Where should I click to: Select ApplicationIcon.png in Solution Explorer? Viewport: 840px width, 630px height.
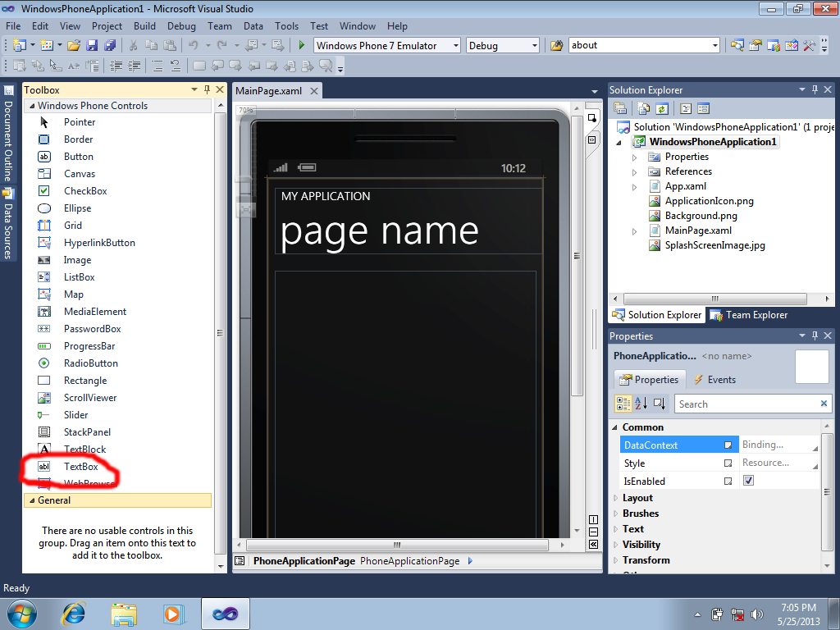(709, 201)
